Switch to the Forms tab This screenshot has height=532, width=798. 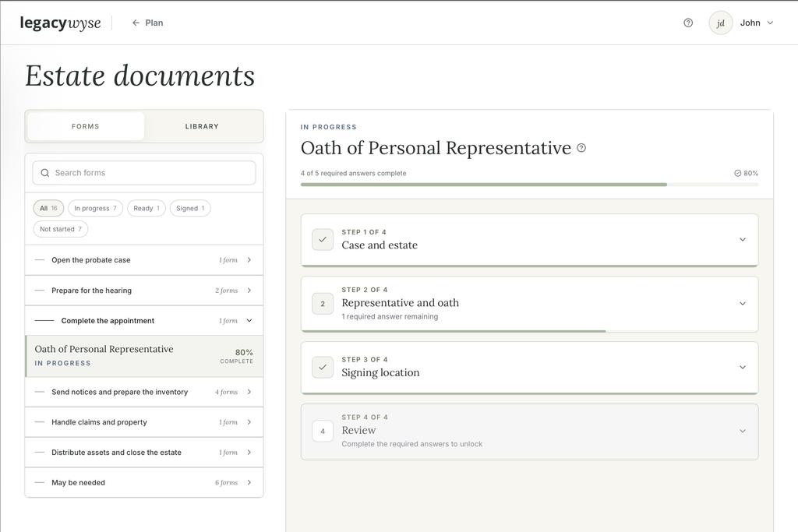point(86,126)
